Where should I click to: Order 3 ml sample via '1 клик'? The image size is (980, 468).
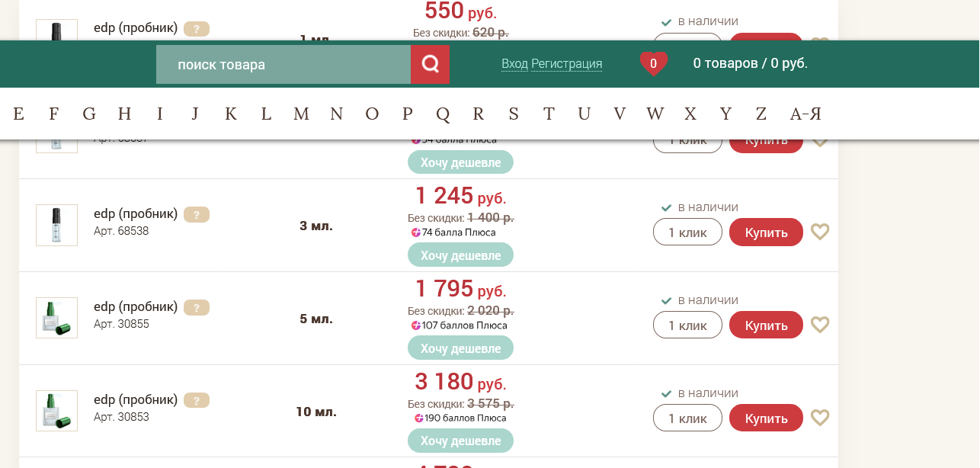coord(687,232)
